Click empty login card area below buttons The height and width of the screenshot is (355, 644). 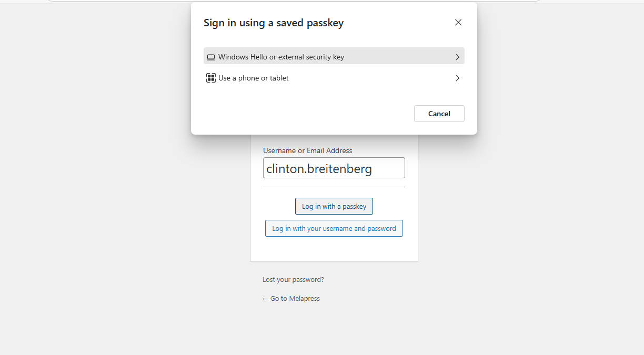(334, 249)
